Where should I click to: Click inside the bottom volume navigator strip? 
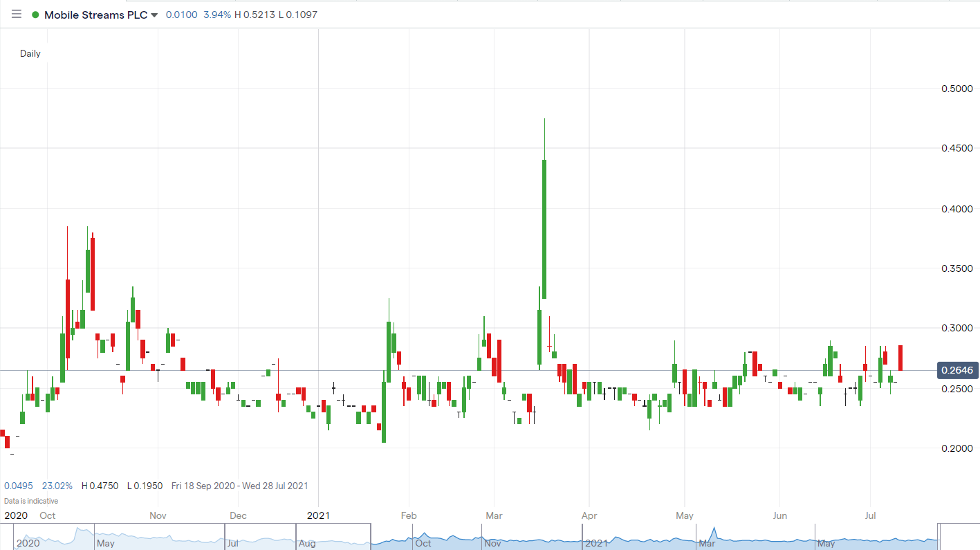(484, 538)
